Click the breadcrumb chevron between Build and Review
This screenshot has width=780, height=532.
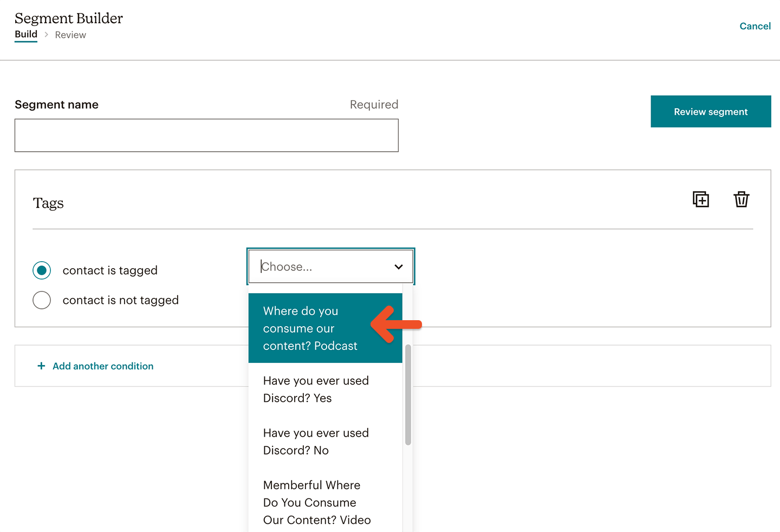(x=46, y=35)
